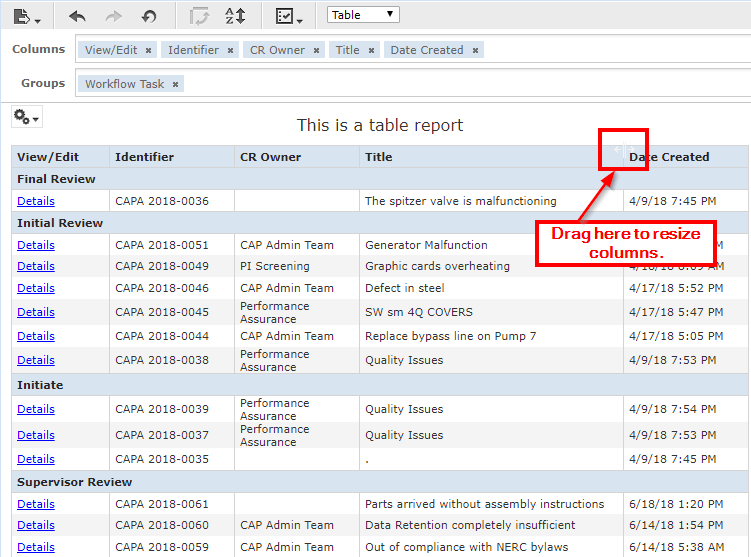
Task: Click the View/Edit column header
Action: pyautogui.click(x=60, y=157)
